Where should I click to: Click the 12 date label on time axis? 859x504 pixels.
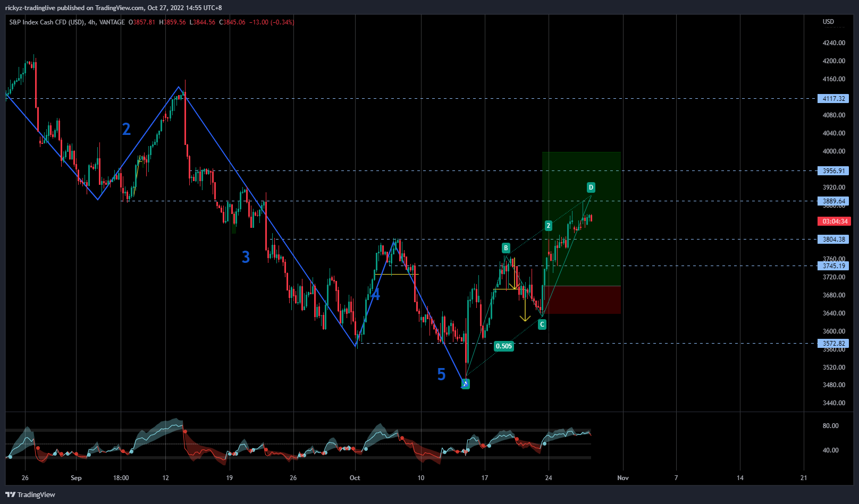tap(166, 478)
